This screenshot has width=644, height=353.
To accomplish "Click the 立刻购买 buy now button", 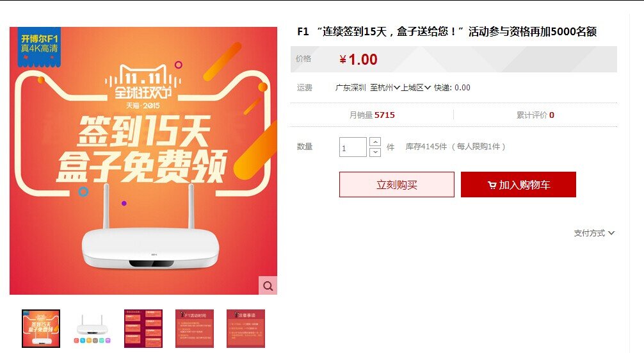I will tap(397, 185).
